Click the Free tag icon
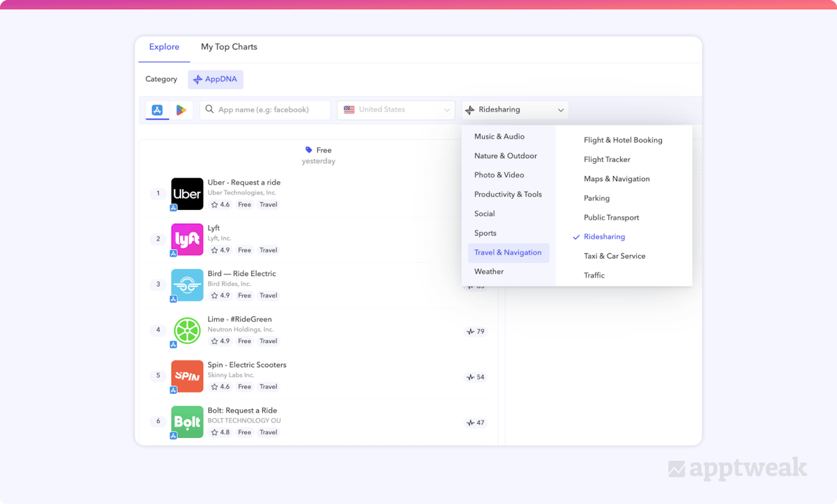 pyautogui.click(x=309, y=150)
